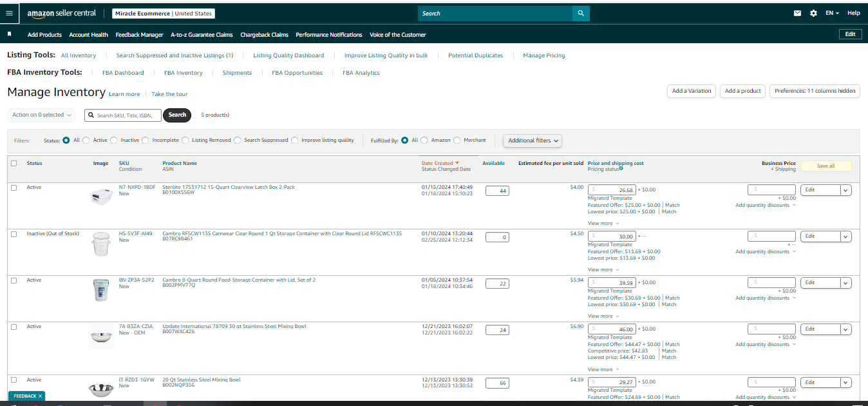Open the EN language dropdown

coord(833,13)
